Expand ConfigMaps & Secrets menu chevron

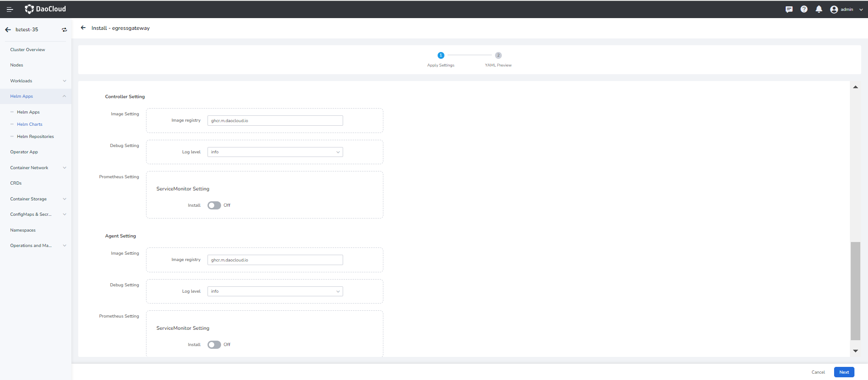click(x=65, y=214)
